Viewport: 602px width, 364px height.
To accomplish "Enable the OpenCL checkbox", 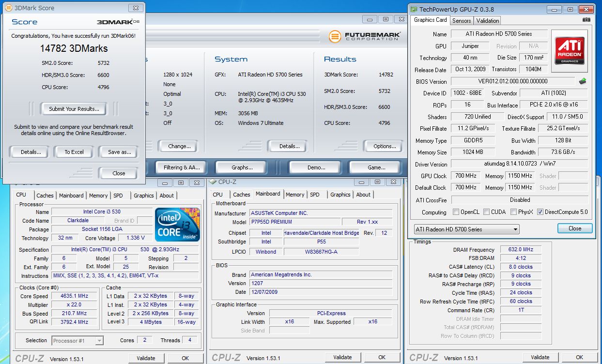I will point(456,212).
